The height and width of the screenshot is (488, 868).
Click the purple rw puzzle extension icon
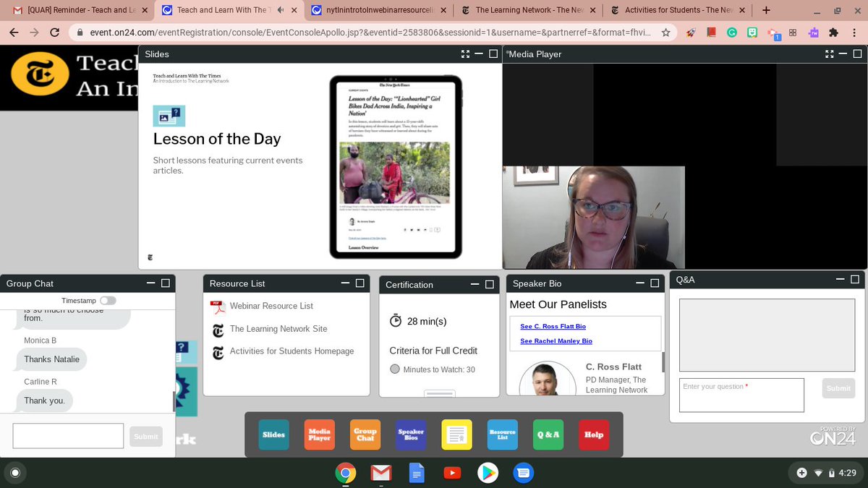[x=813, y=33]
